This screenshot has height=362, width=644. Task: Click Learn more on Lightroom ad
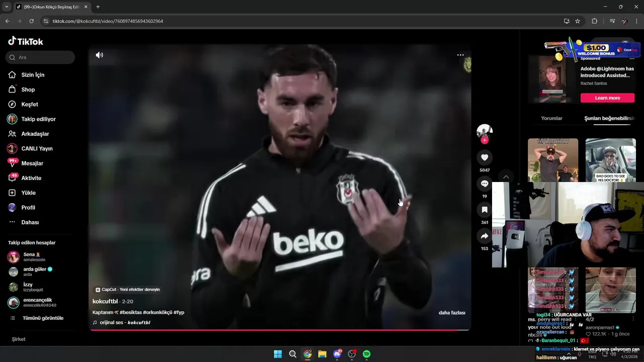[x=607, y=98]
